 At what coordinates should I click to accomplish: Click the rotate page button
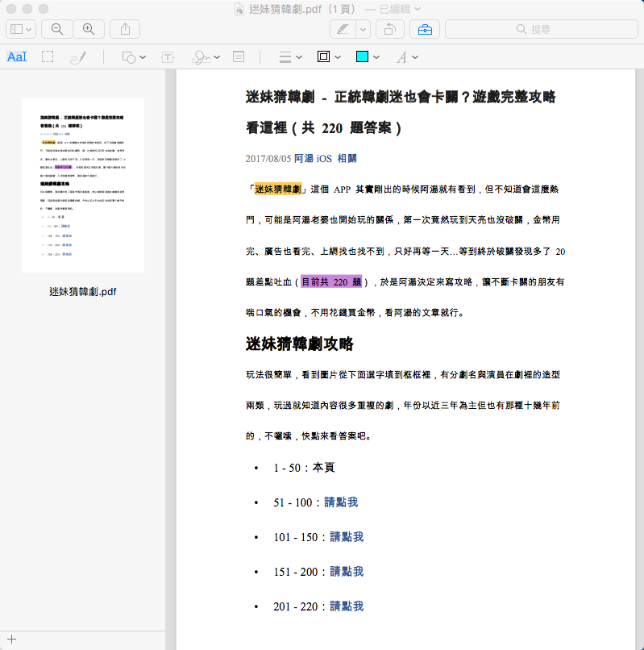[x=388, y=29]
